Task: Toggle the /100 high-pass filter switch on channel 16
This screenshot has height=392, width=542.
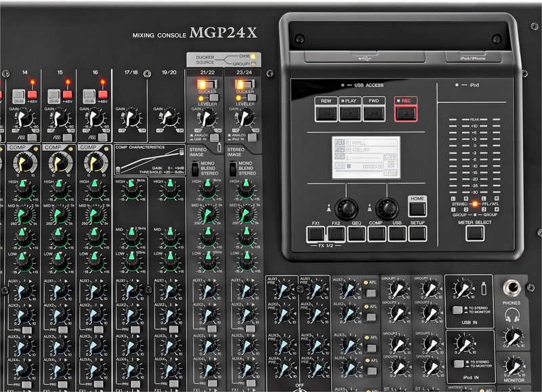Action: tap(103, 137)
